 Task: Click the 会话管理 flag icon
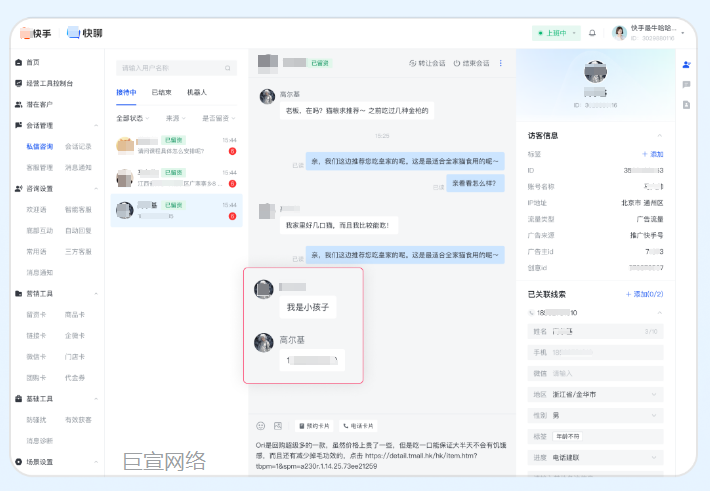(19, 125)
